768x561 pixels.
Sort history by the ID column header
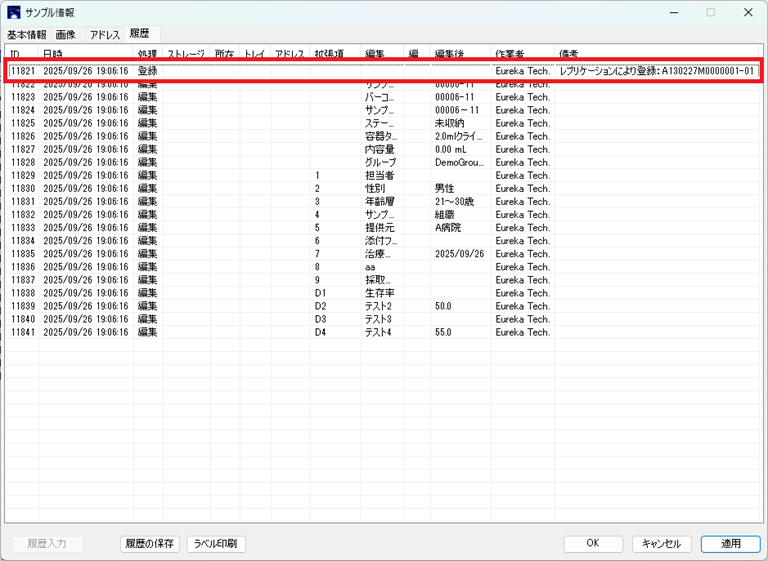[x=22, y=53]
